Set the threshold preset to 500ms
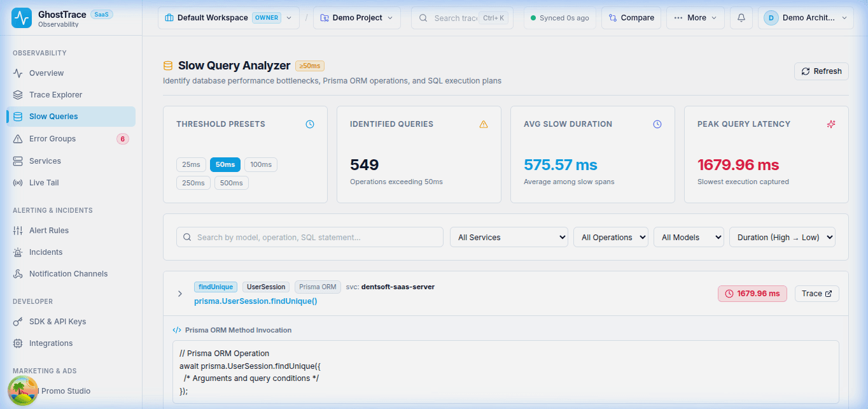Screen dimensions: 868x409 coord(232,183)
